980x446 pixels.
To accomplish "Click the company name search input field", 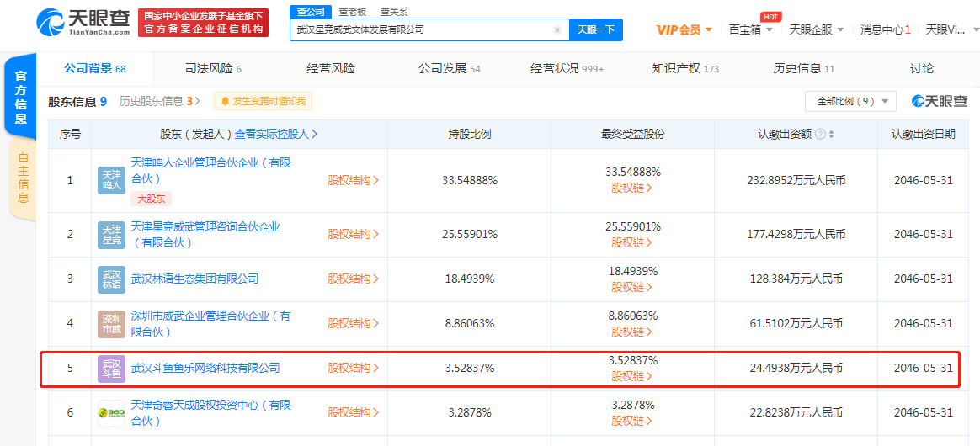I will (x=421, y=29).
